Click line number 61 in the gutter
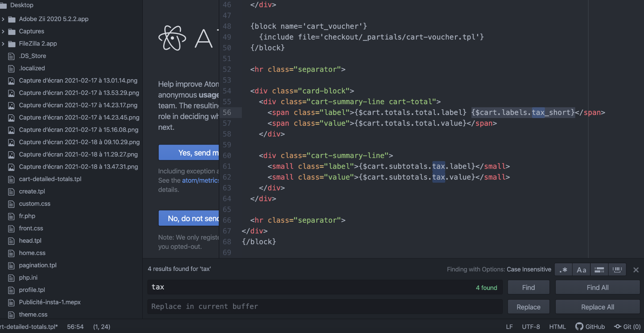Image resolution: width=644 pixels, height=333 pixels. point(227,166)
